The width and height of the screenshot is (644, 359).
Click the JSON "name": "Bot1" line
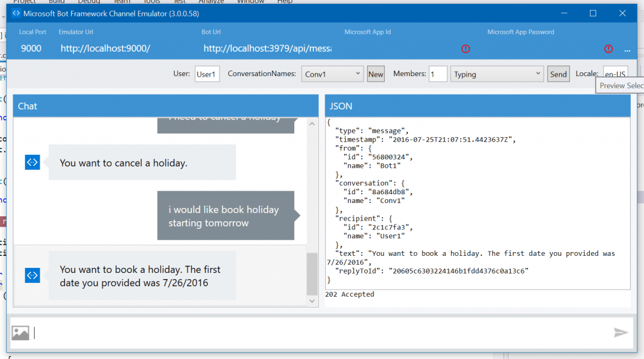click(x=372, y=166)
